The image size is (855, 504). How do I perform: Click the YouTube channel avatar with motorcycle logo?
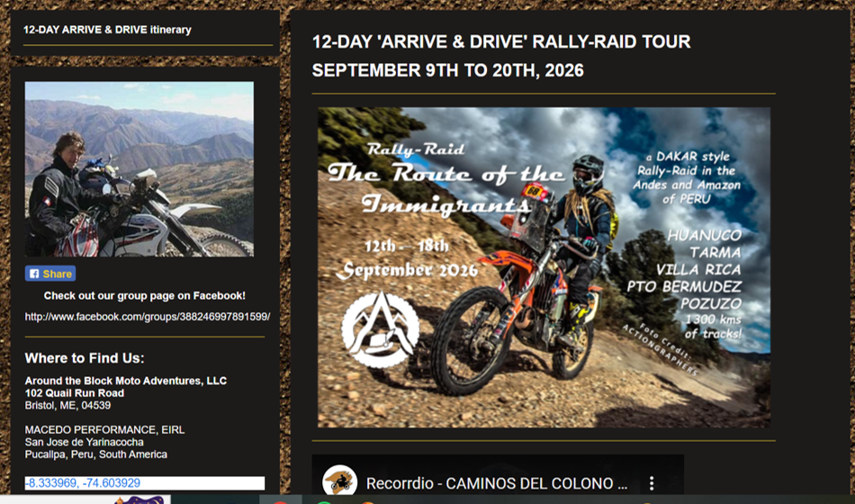click(x=339, y=481)
